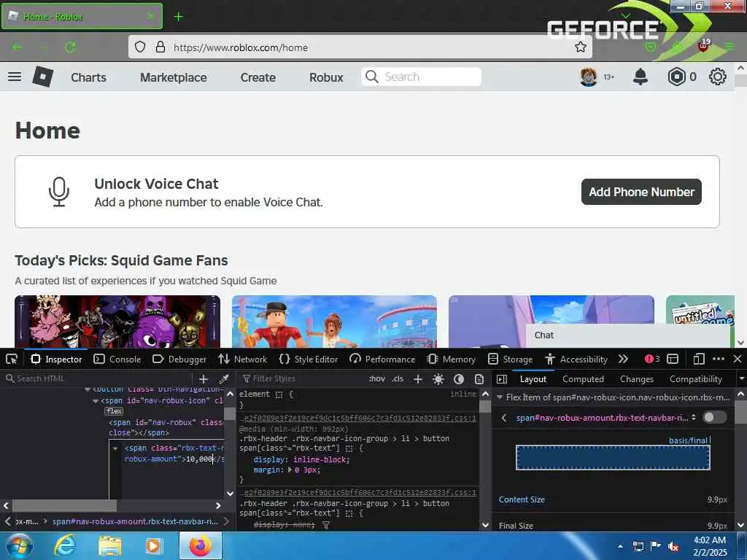Go back to flex container

[504, 418]
